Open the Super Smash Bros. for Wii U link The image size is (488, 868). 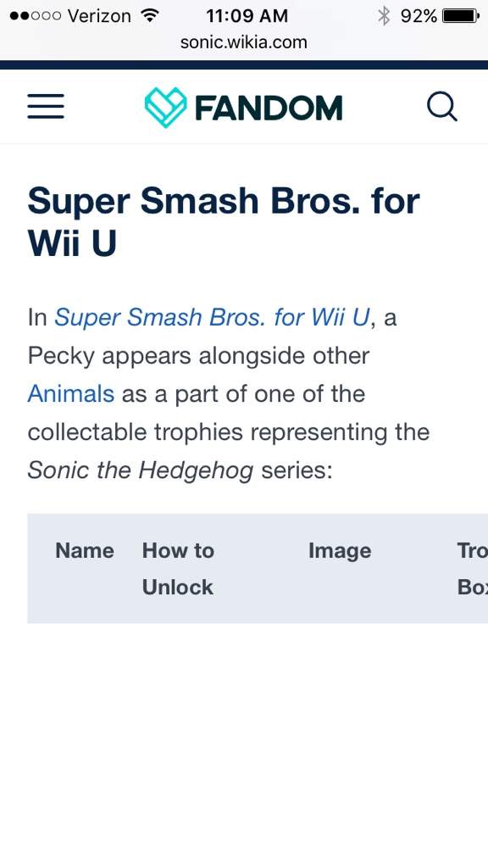click(x=211, y=318)
